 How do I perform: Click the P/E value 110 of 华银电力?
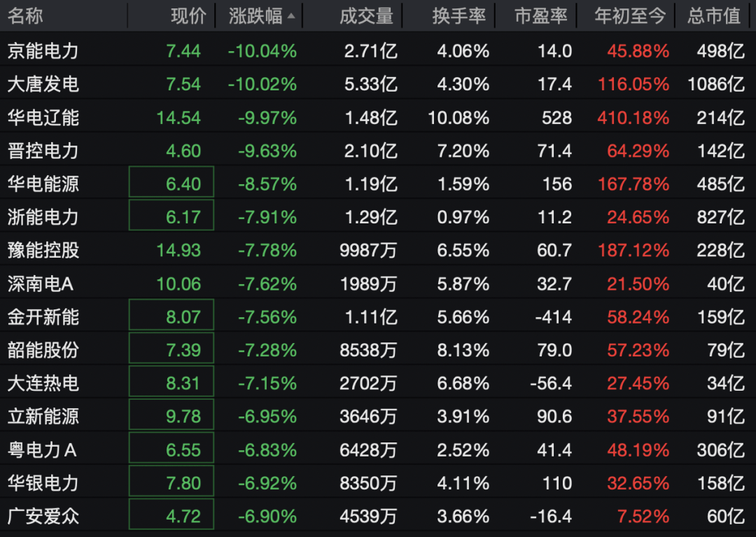click(x=557, y=484)
